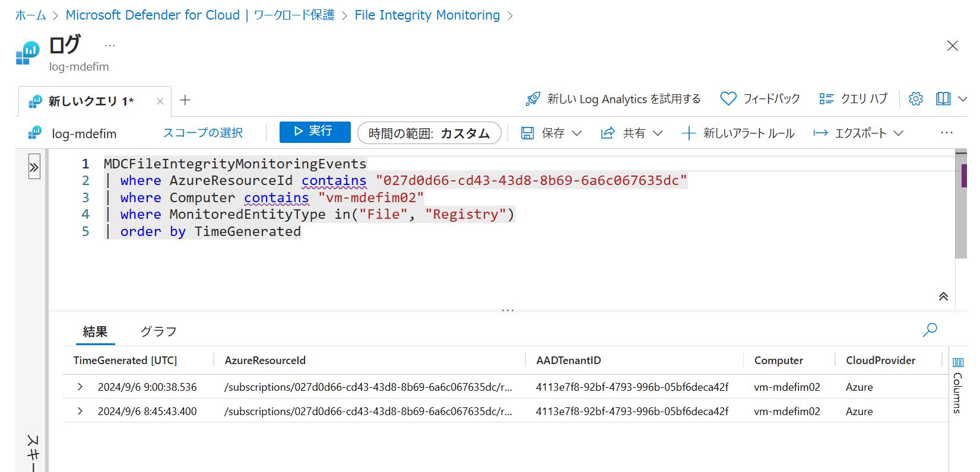Screen dimensions: 980x472
Task: Run the query with 実行 button
Action: 315,132
